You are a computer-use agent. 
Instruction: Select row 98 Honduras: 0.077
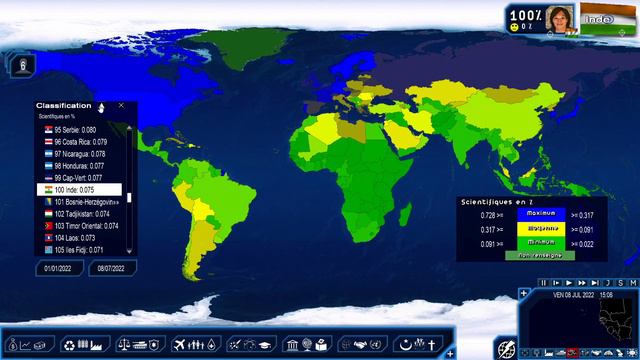tap(79, 166)
